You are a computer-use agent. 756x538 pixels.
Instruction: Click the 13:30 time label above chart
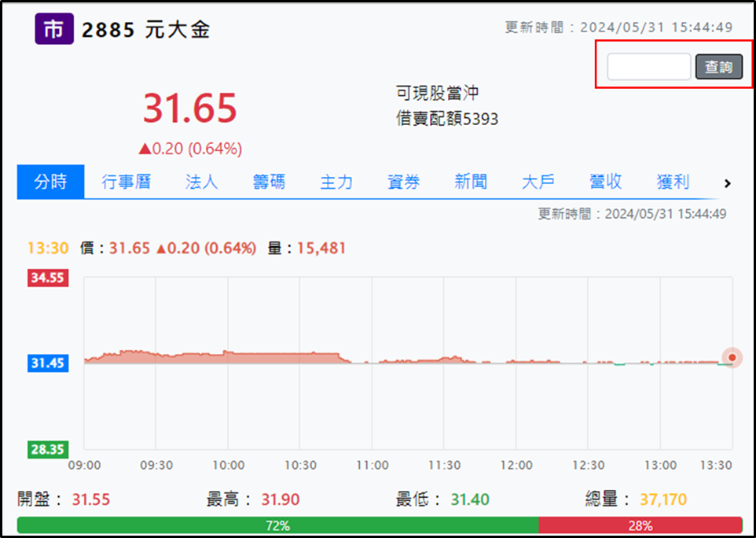tap(48, 249)
